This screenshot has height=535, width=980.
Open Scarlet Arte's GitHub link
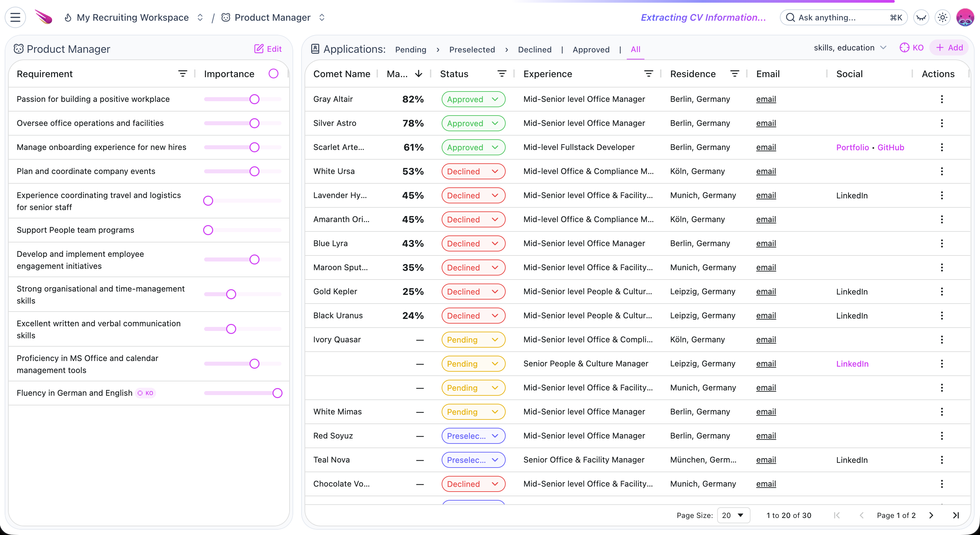(x=890, y=147)
